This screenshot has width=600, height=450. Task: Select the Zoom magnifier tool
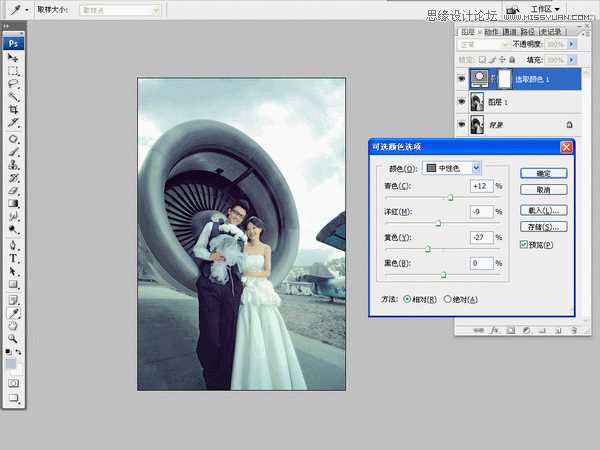14,338
